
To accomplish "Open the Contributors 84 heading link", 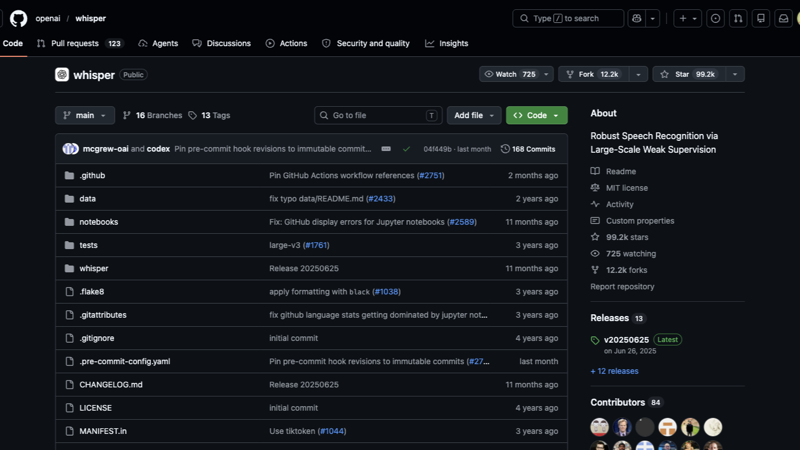I will tap(626, 403).
